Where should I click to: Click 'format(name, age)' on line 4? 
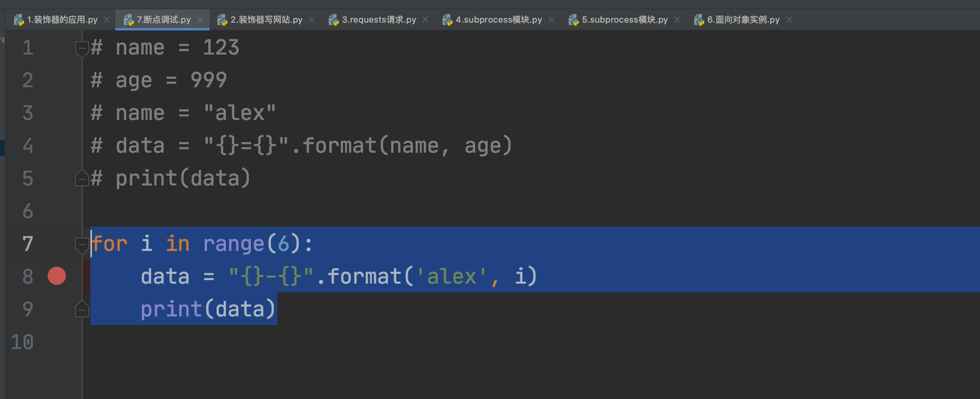[x=407, y=146]
